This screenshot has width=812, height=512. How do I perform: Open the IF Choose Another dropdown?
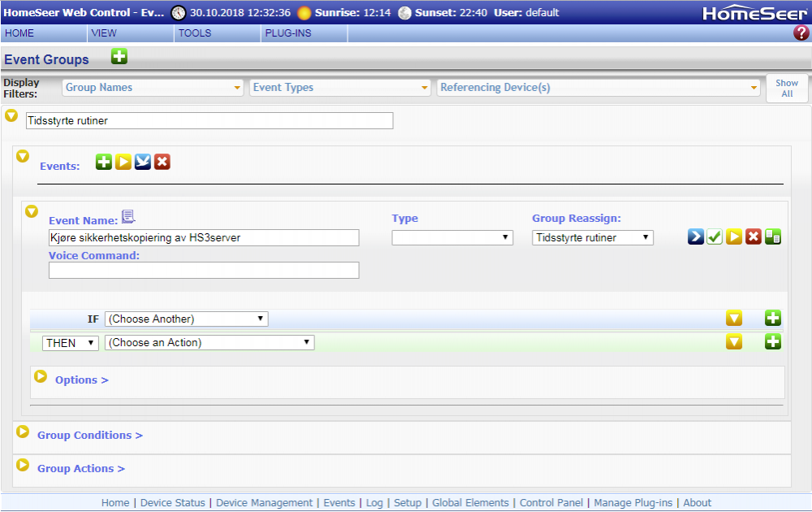(186, 319)
